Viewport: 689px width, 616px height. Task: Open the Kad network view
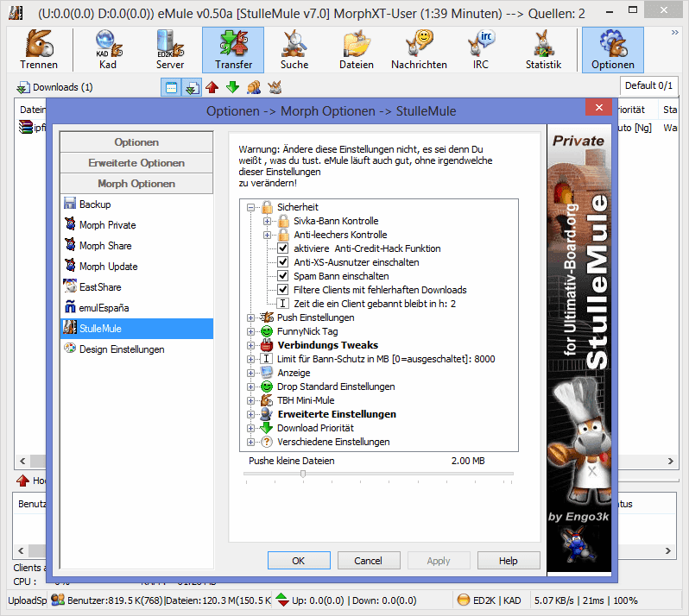point(108,50)
